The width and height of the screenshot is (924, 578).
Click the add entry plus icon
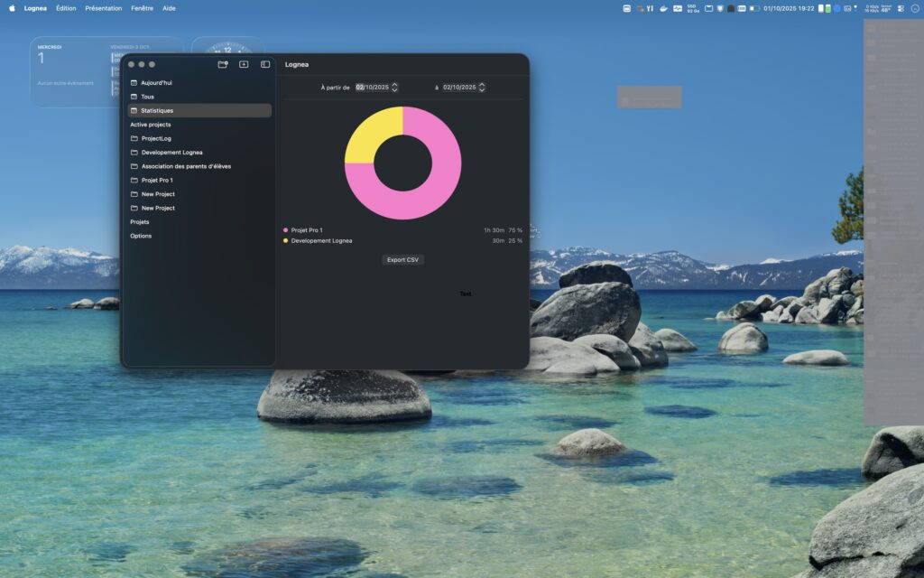244,64
